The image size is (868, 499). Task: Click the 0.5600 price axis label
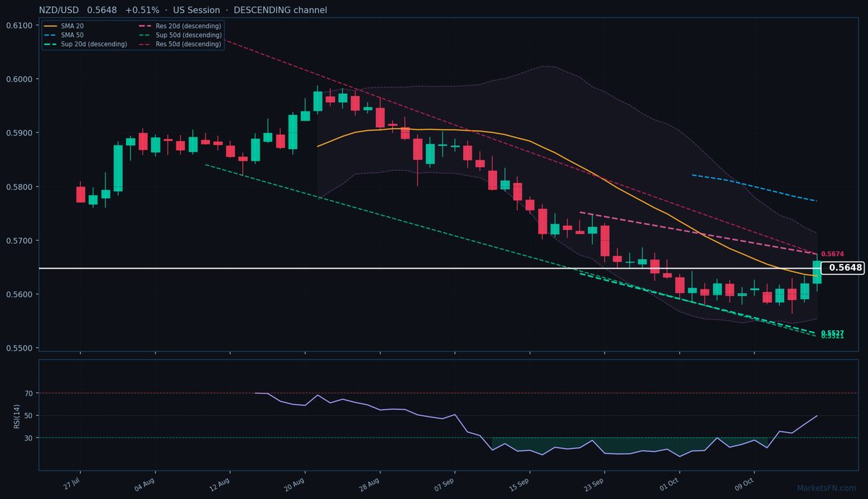[x=19, y=294]
